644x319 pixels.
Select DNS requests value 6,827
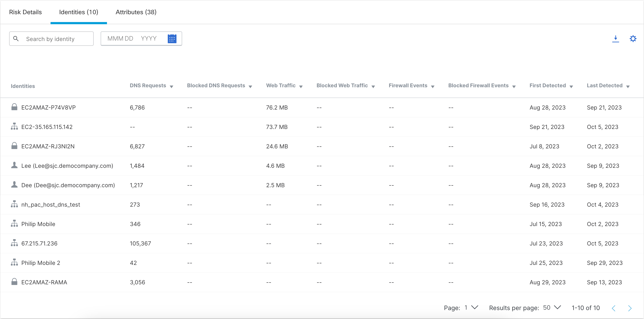137,146
